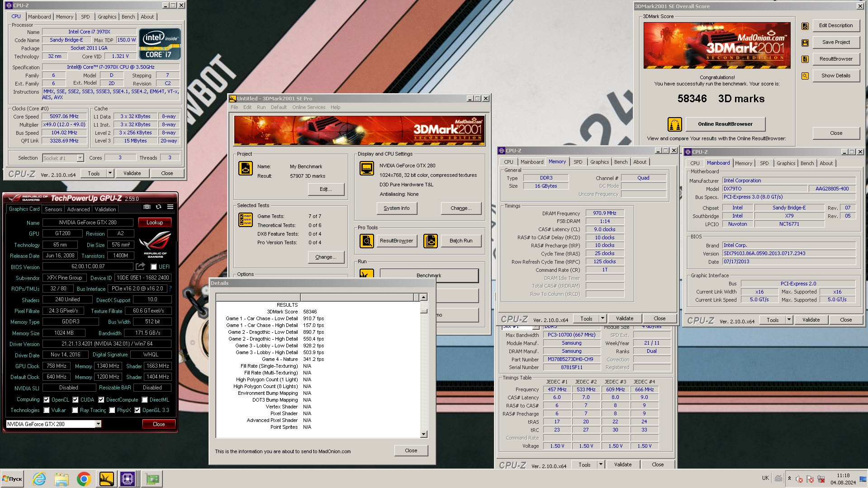This screenshot has height=488, width=868.
Task: Open Windows Explorer folder on taskbar
Action: [62, 479]
